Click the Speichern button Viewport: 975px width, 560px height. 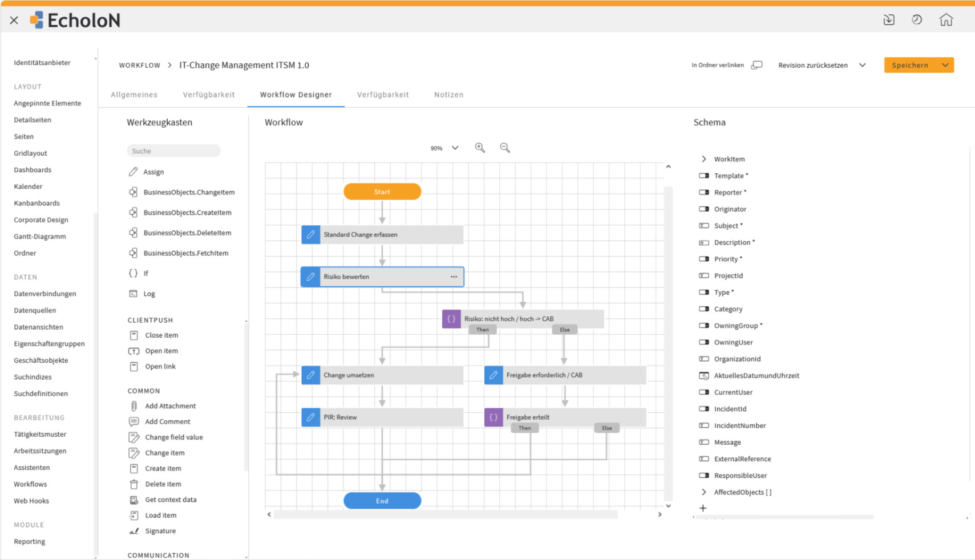click(911, 65)
